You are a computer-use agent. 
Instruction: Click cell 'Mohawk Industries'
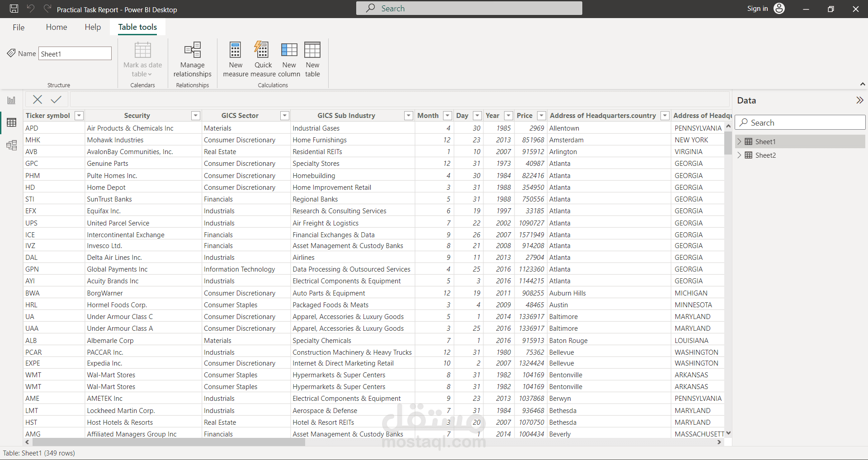pos(115,140)
